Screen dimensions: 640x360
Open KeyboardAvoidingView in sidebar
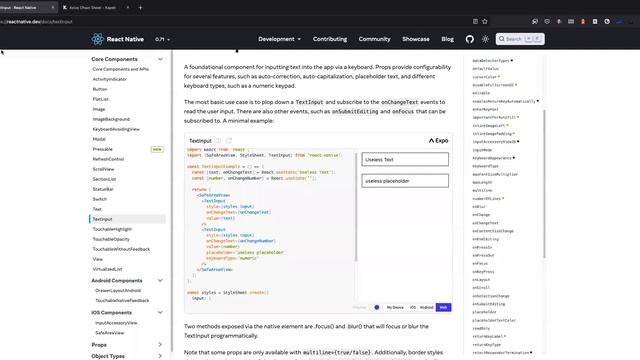(x=116, y=129)
